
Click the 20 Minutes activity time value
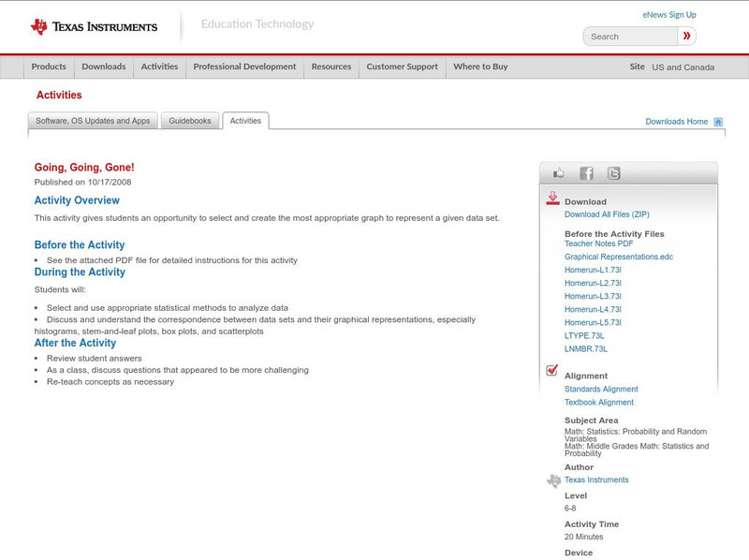pyautogui.click(x=583, y=538)
